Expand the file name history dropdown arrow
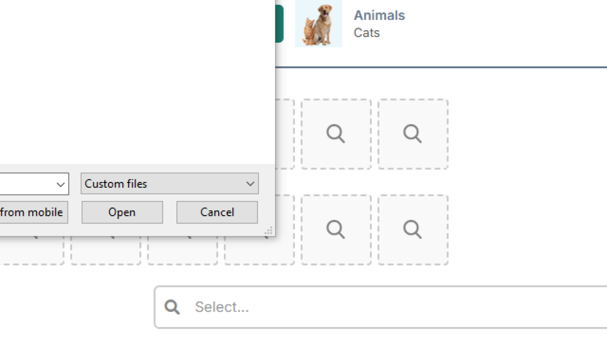The height and width of the screenshot is (364, 607). point(61,184)
